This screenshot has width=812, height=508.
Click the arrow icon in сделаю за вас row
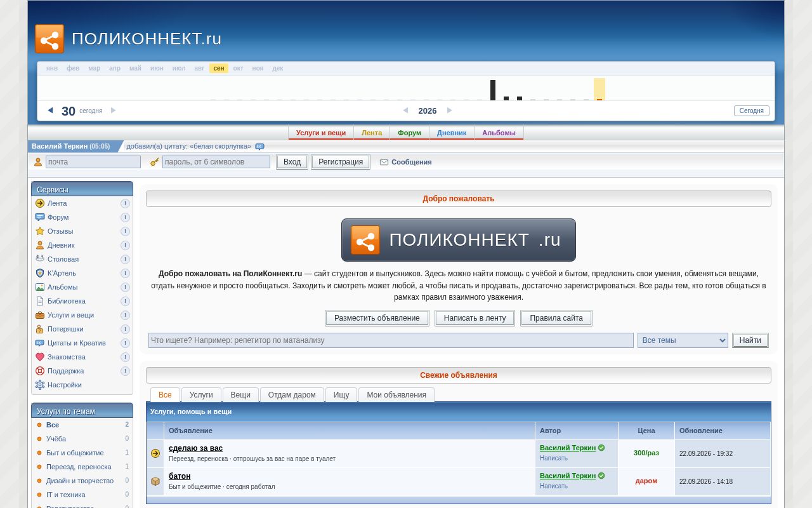click(155, 453)
